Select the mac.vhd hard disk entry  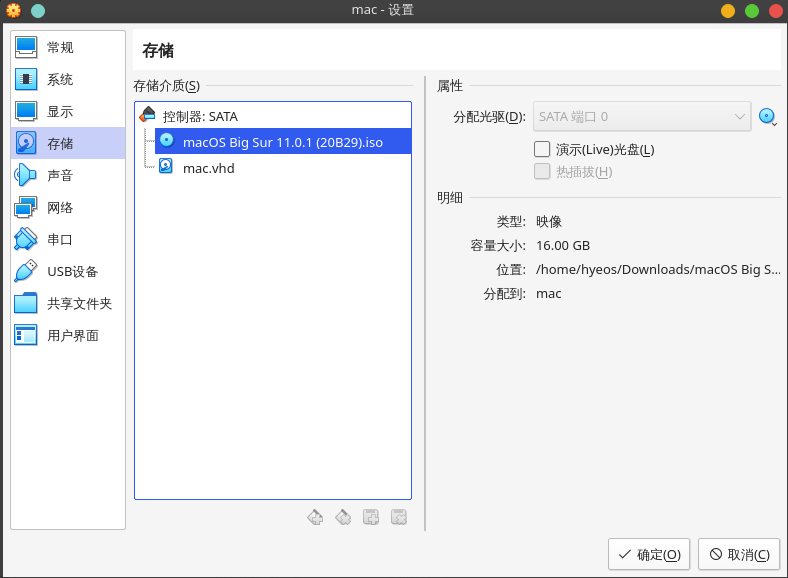point(283,168)
